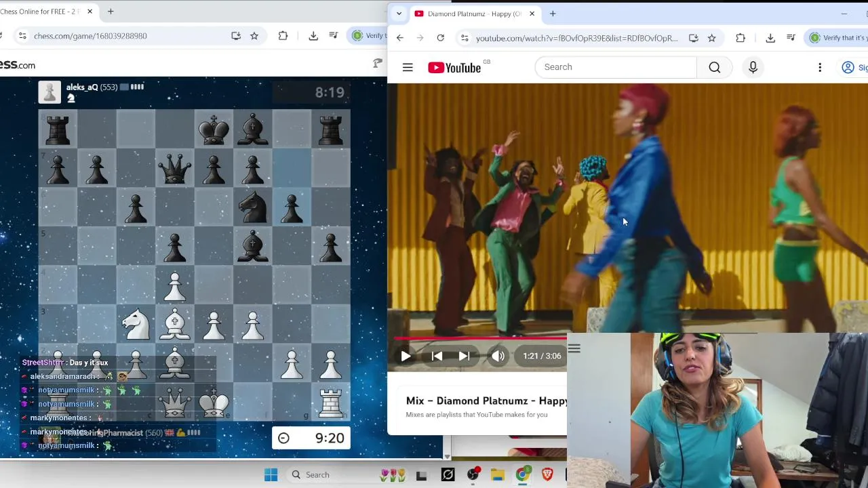Open the Windows Start menu
Image resolution: width=868 pixels, height=488 pixels.
point(271,475)
